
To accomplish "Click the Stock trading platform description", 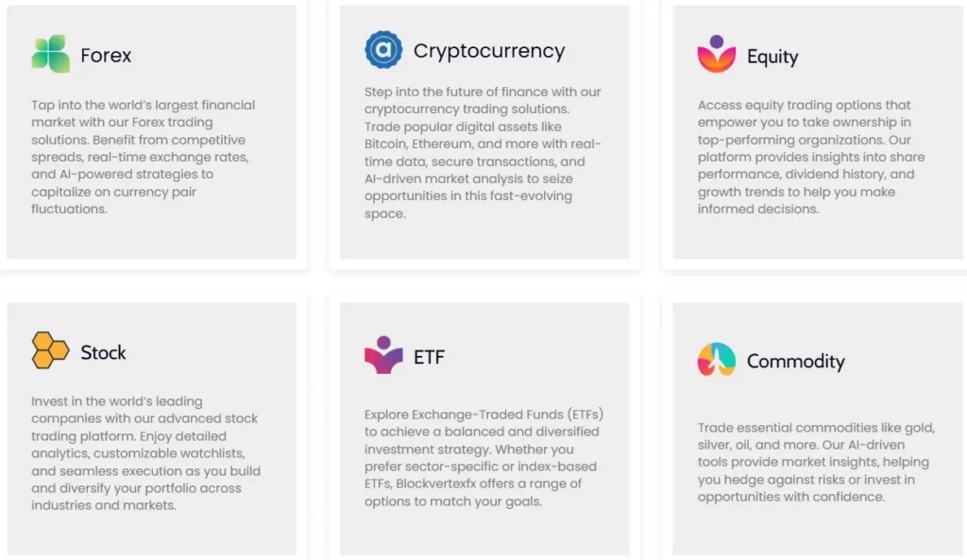I will [x=145, y=452].
